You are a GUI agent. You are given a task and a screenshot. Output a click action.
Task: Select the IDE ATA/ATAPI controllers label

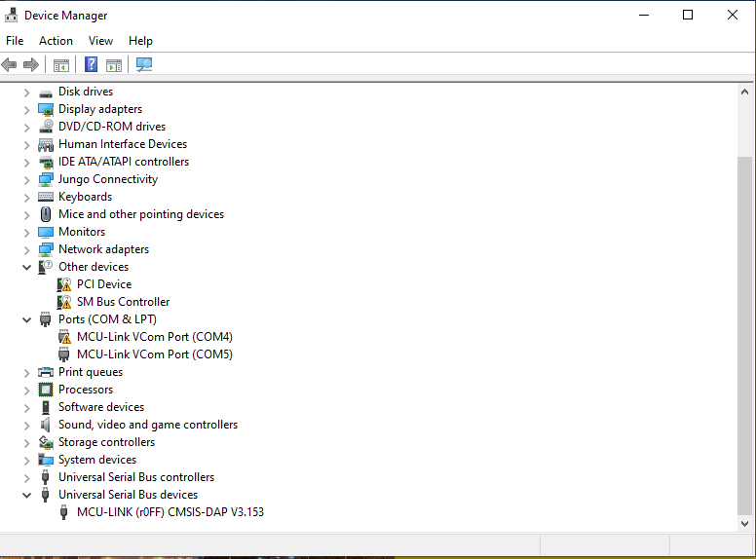tap(124, 162)
